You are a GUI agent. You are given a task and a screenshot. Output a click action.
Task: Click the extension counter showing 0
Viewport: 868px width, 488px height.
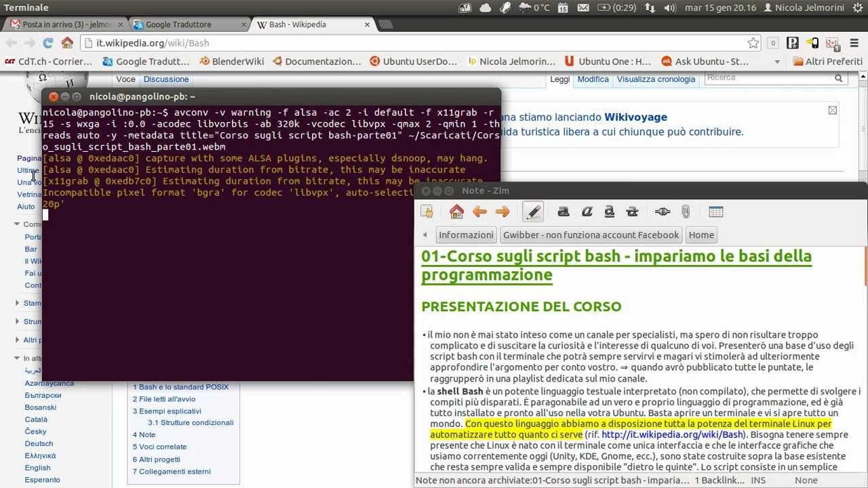(x=772, y=43)
